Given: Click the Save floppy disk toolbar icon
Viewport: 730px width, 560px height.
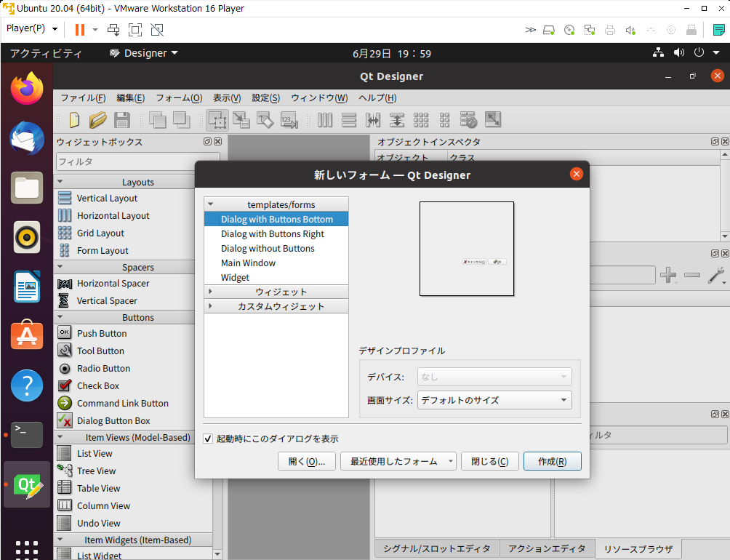Looking at the screenshot, I should [x=122, y=120].
